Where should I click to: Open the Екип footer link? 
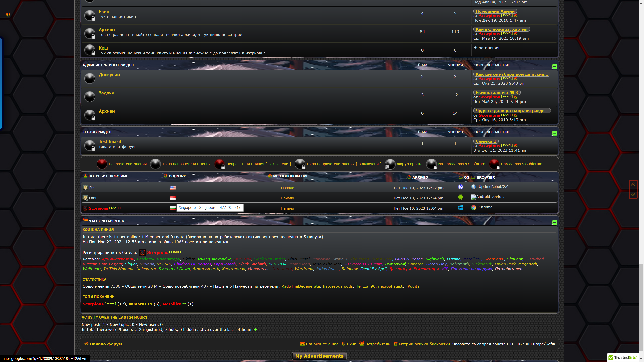[x=351, y=344]
